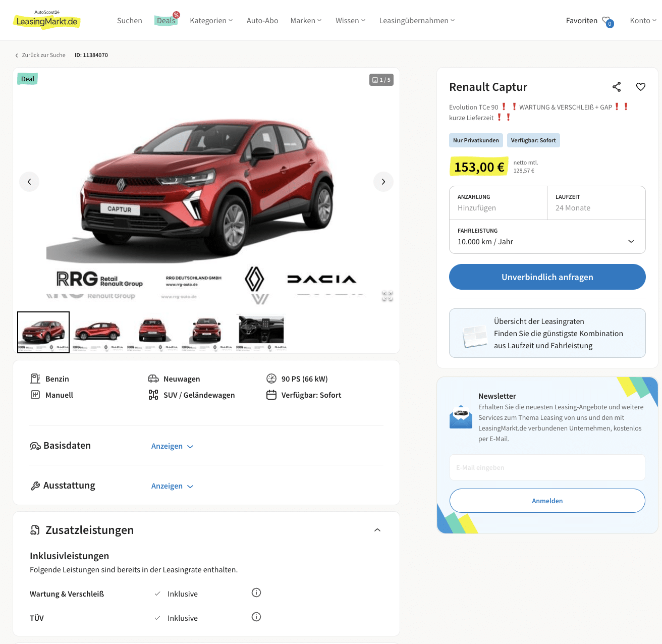
Task: Select interior dashboard thumbnail
Action: click(x=261, y=332)
